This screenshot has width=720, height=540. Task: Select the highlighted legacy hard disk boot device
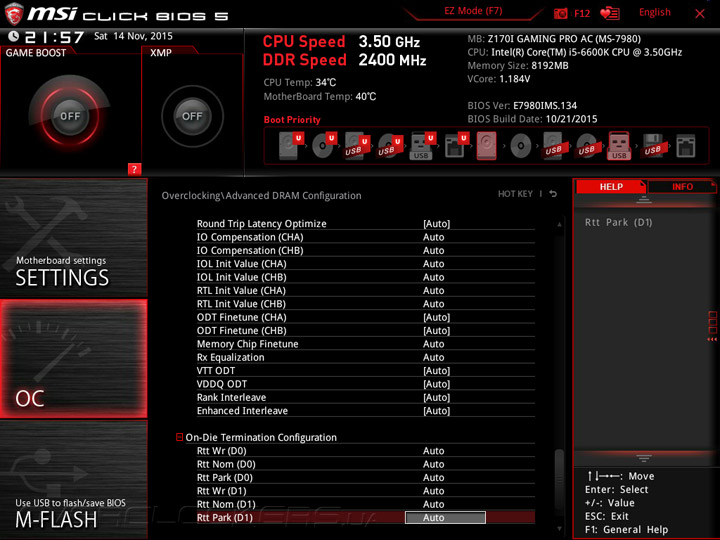486,146
